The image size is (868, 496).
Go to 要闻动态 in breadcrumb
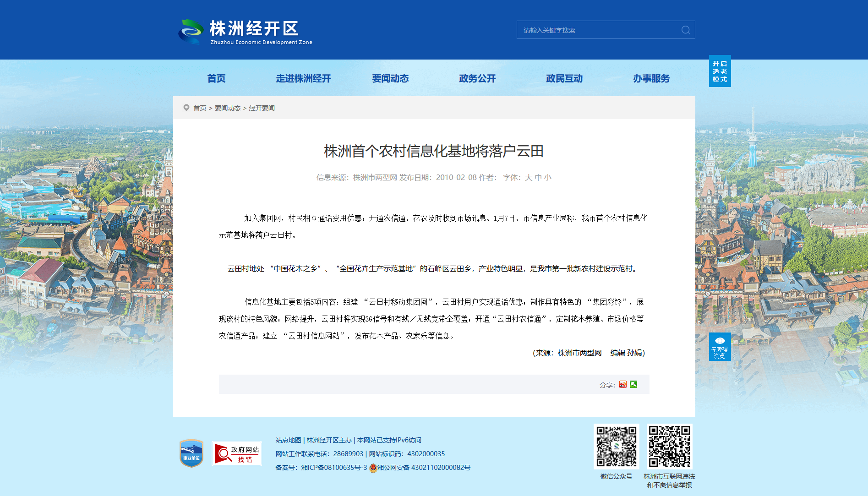(228, 108)
